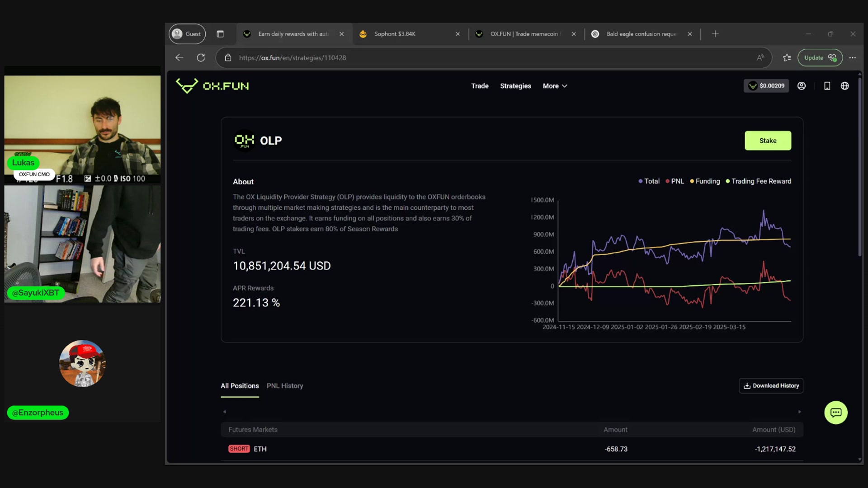
Task: Click the $0.00209 OX price badge
Action: coord(766,86)
